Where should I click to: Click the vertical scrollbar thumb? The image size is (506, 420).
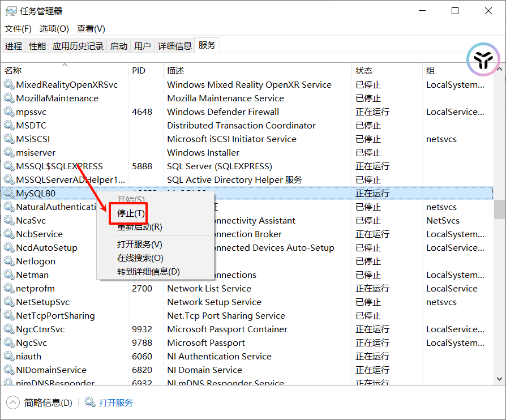[499, 209]
